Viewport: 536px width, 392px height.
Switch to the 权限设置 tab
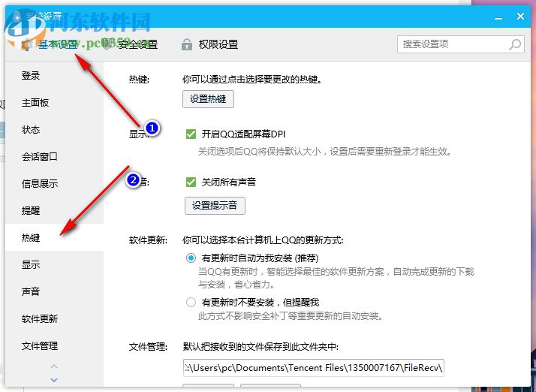(218, 44)
